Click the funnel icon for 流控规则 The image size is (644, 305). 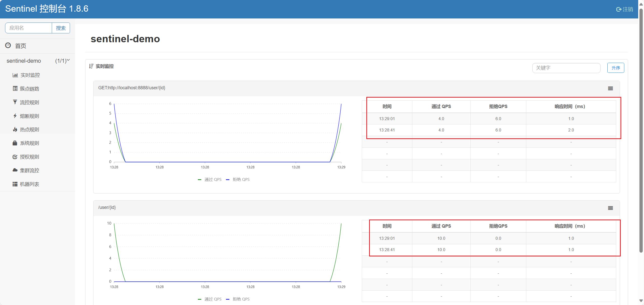coord(15,102)
